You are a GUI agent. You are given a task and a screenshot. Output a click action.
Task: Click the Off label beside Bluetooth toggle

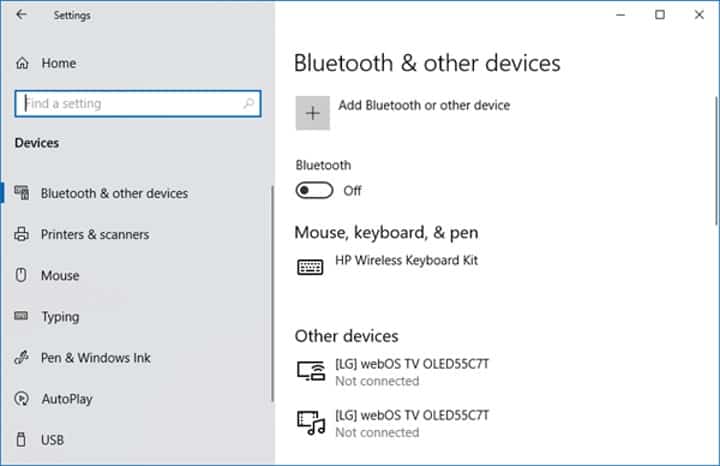352,191
